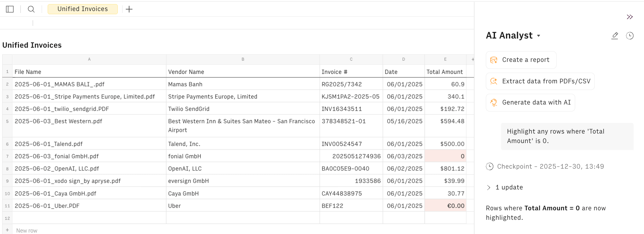Expand the 1 update chevron
644x234 pixels.
tap(489, 188)
